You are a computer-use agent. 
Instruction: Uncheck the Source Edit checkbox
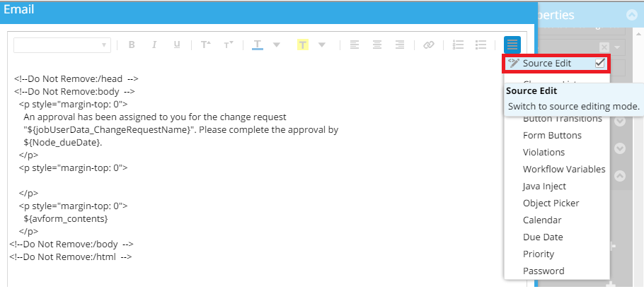[x=599, y=63]
